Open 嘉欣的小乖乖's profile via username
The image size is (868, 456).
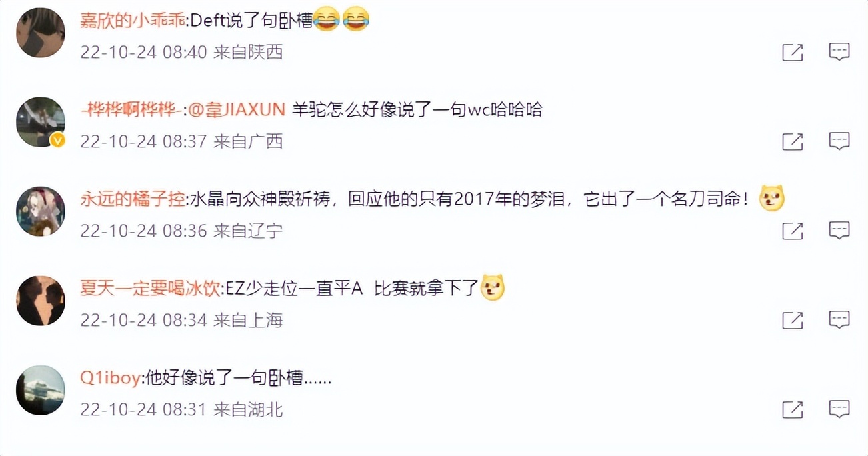click(133, 21)
